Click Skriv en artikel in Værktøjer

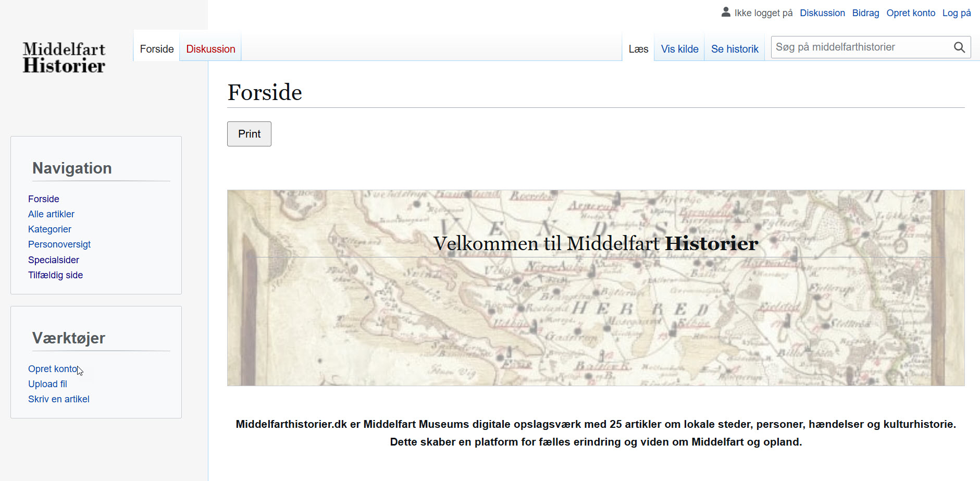[x=59, y=399]
